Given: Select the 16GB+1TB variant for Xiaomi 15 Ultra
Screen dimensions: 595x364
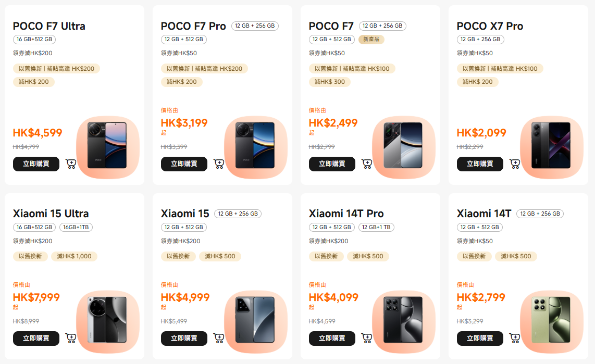Looking at the screenshot, I should coord(76,227).
